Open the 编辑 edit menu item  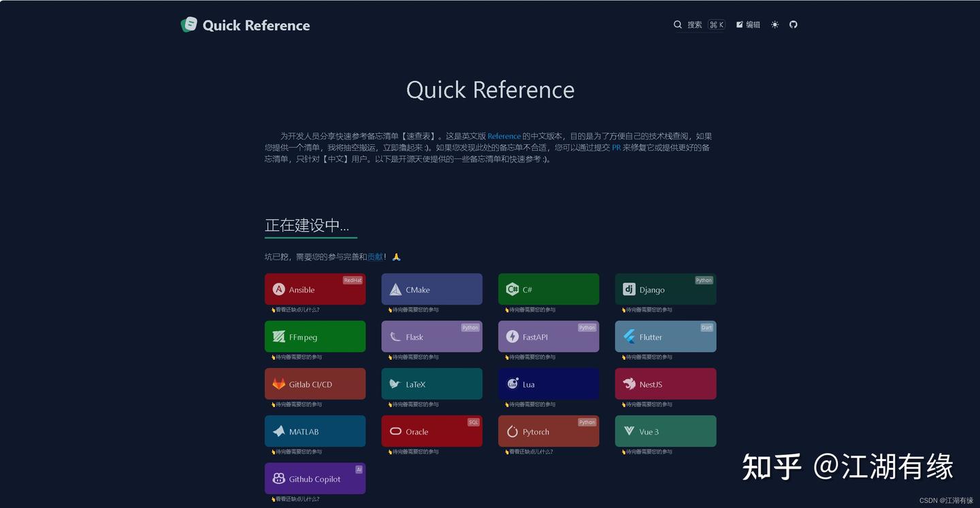tap(747, 24)
